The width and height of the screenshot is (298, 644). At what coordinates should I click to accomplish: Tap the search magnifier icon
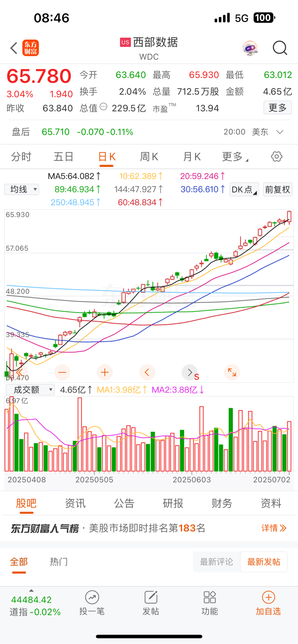tap(280, 48)
